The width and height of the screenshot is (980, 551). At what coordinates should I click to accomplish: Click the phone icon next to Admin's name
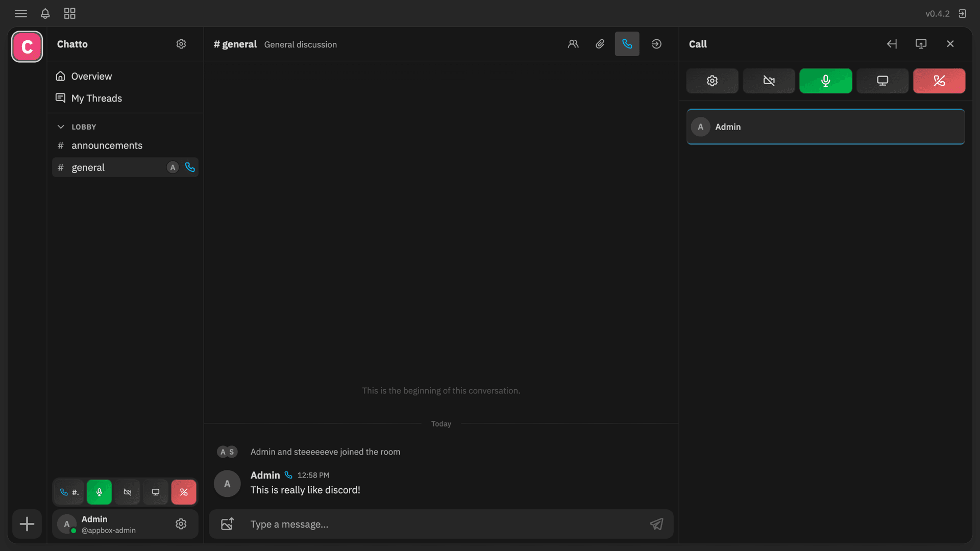pyautogui.click(x=288, y=475)
